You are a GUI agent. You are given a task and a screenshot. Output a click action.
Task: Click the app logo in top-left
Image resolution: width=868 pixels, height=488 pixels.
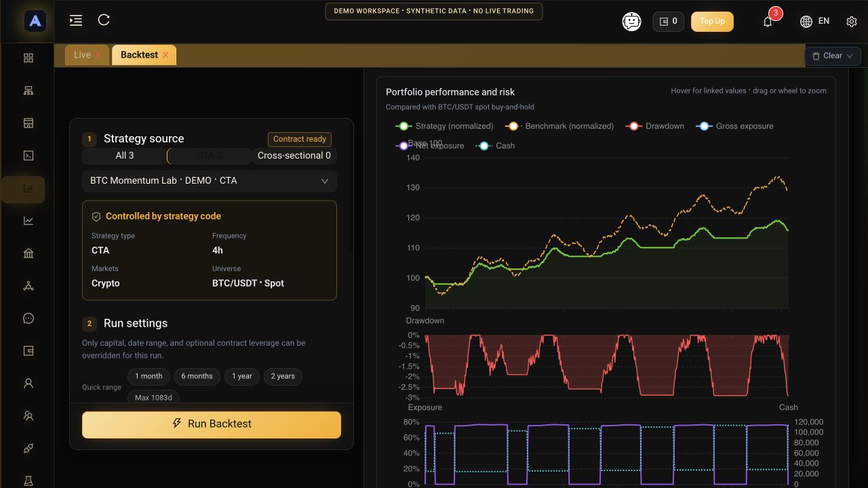pos(35,21)
